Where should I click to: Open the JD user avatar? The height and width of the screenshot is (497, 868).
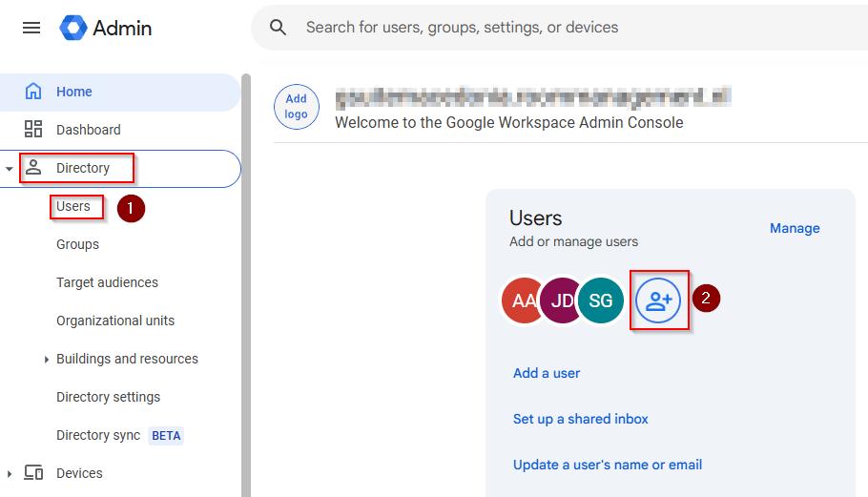[x=562, y=301]
